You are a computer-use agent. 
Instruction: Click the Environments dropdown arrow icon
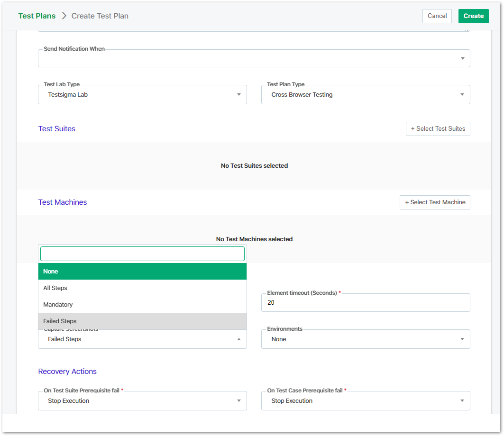[462, 339]
